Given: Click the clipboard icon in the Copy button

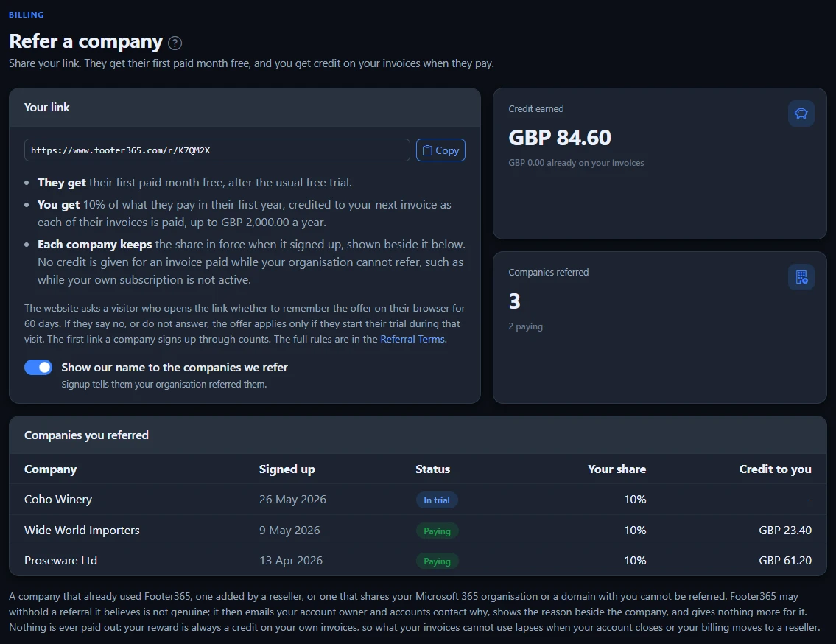Looking at the screenshot, I should coord(427,150).
